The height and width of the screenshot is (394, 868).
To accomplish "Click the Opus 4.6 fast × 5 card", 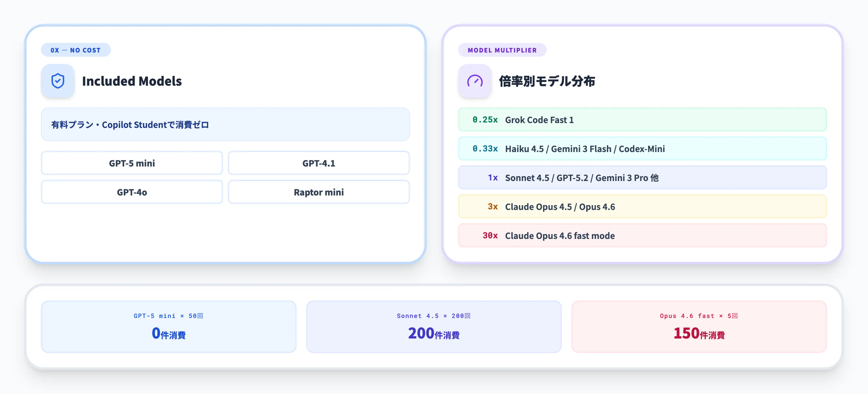I will coord(699,326).
